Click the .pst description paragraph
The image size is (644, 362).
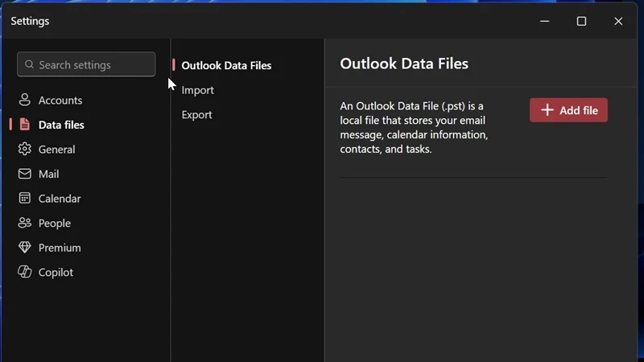pos(414,127)
